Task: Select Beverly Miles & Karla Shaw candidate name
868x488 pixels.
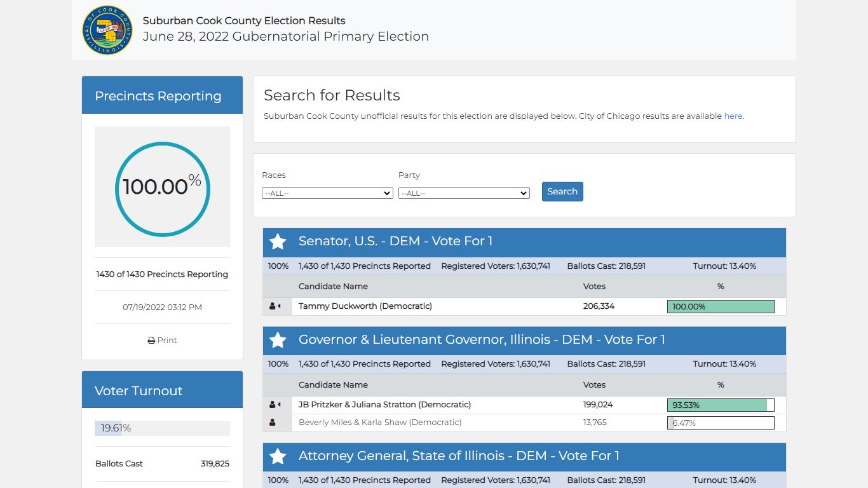Action: pos(380,423)
